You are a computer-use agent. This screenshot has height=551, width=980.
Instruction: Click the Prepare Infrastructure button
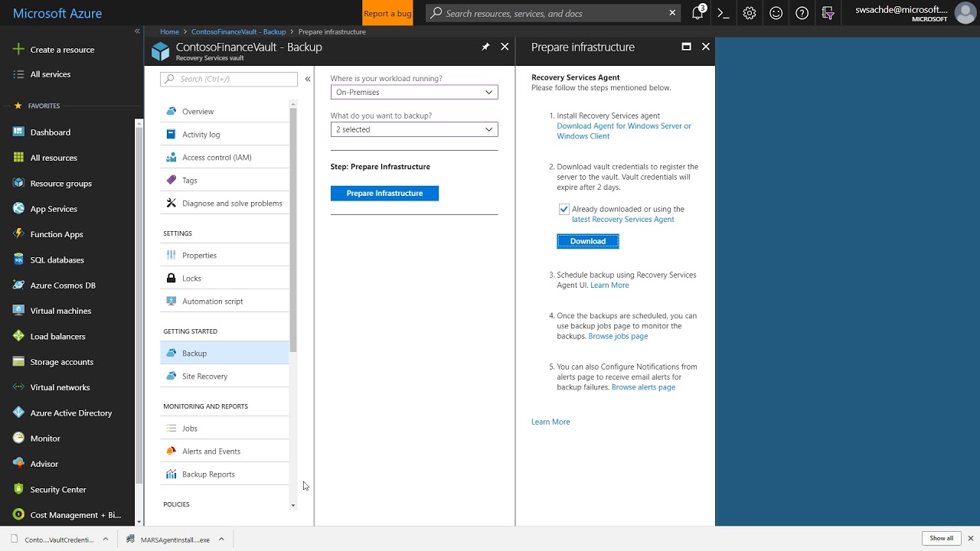[384, 194]
